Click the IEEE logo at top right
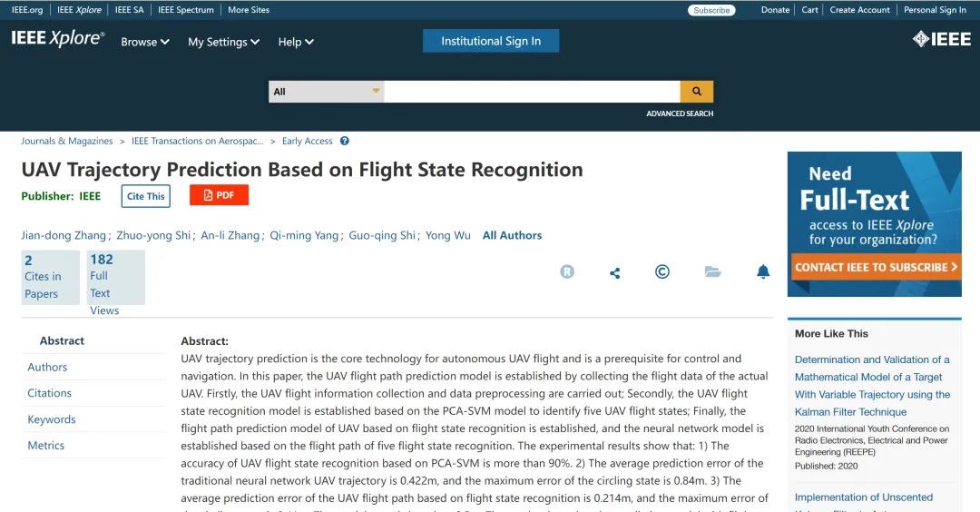The image size is (980, 512). coord(941,39)
